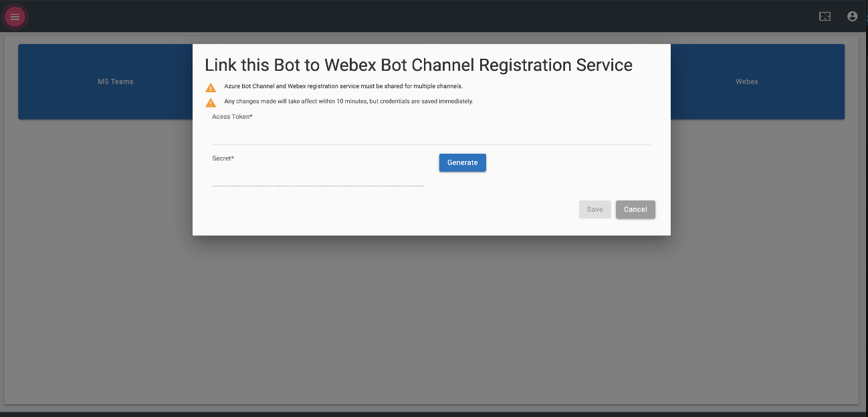Screen dimensions: 868x417
Task: Cancel the Webex registration dialog
Action: click(635, 209)
